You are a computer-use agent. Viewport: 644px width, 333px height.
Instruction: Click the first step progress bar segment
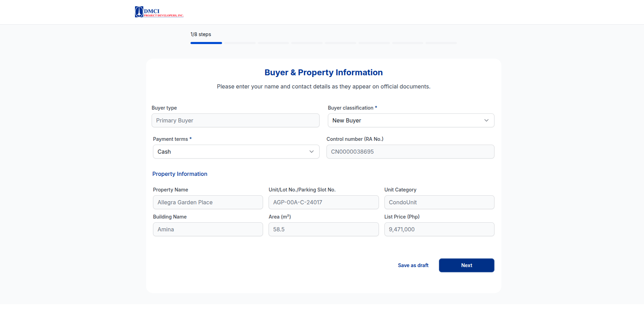(206, 43)
